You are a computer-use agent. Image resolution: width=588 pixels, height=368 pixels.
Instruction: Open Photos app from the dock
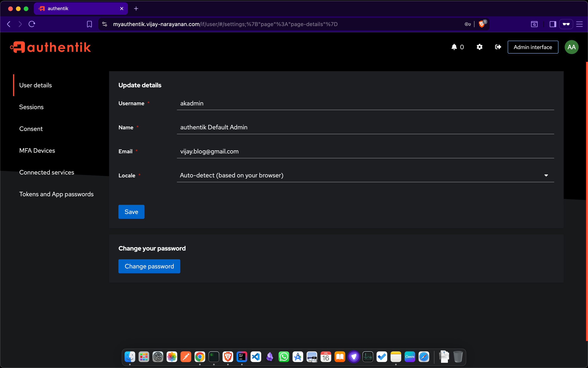(172, 357)
